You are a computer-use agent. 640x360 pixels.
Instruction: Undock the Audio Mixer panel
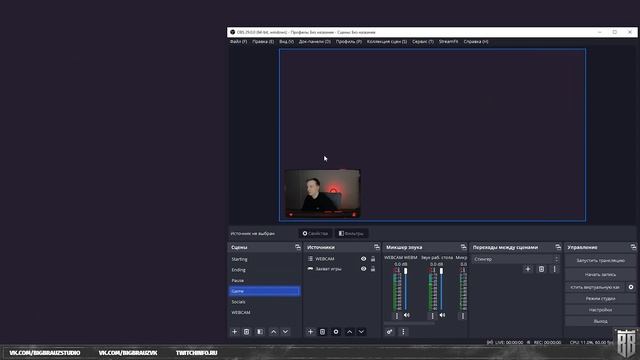tap(463, 247)
